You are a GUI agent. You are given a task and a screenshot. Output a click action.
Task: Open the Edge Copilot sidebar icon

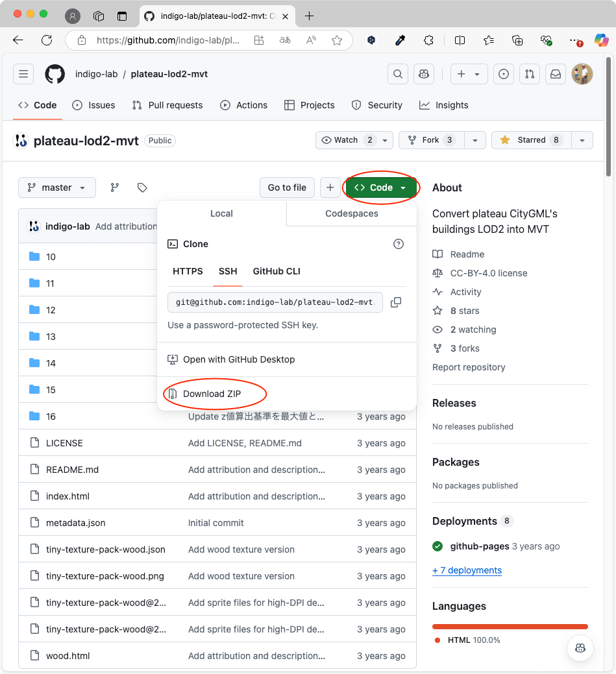[601, 40]
